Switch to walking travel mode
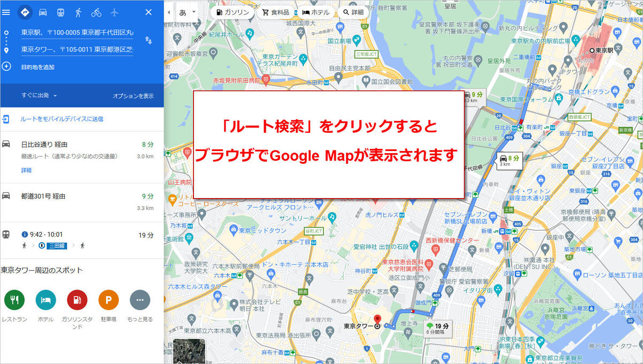The height and width of the screenshot is (364, 643). [x=79, y=12]
